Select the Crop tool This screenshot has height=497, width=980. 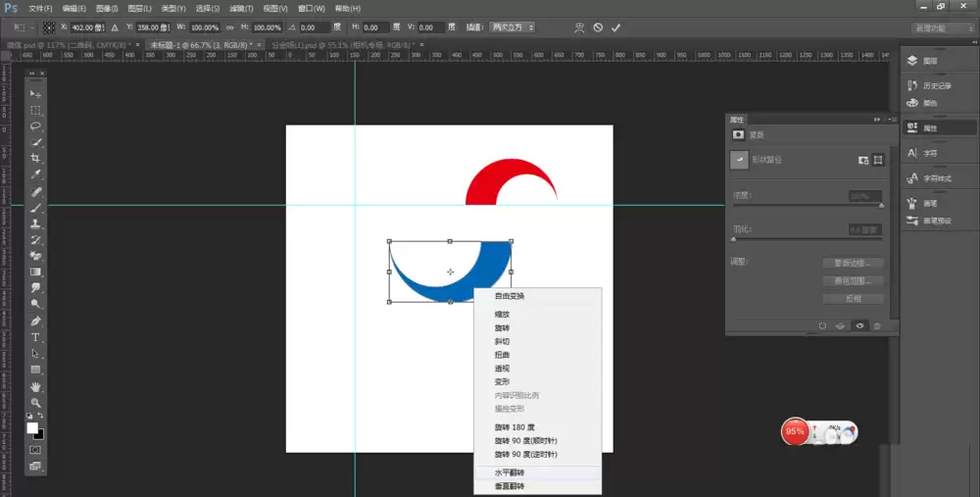click(35, 158)
